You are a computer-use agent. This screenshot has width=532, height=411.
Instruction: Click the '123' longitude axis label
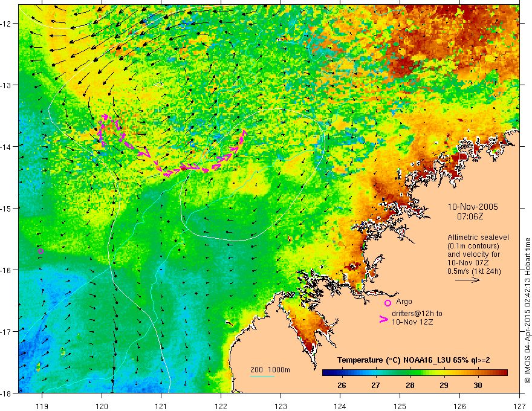pyautogui.click(x=281, y=406)
